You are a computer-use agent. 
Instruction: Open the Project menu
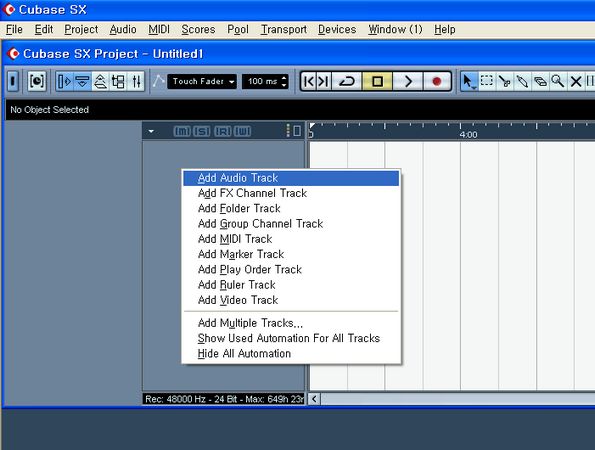(x=81, y=30)
